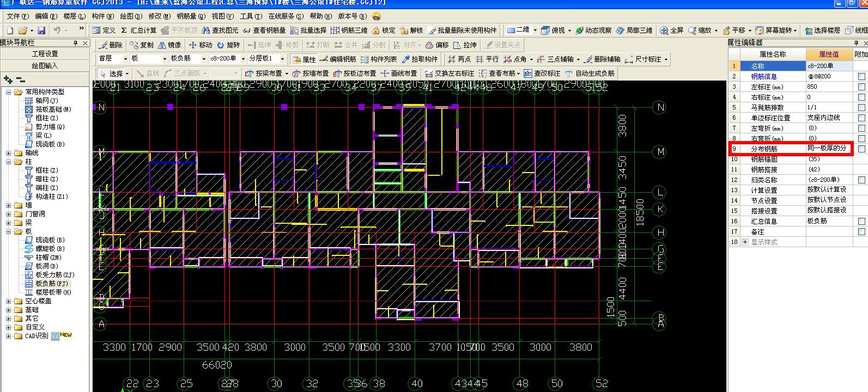Click 查看钢筋量 view rebar quantity

point(264,30)
